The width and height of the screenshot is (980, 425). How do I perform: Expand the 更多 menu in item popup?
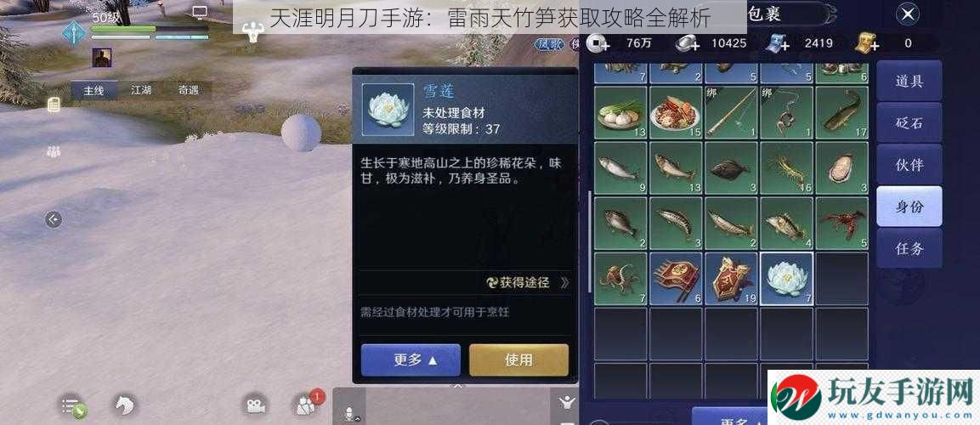411,360
